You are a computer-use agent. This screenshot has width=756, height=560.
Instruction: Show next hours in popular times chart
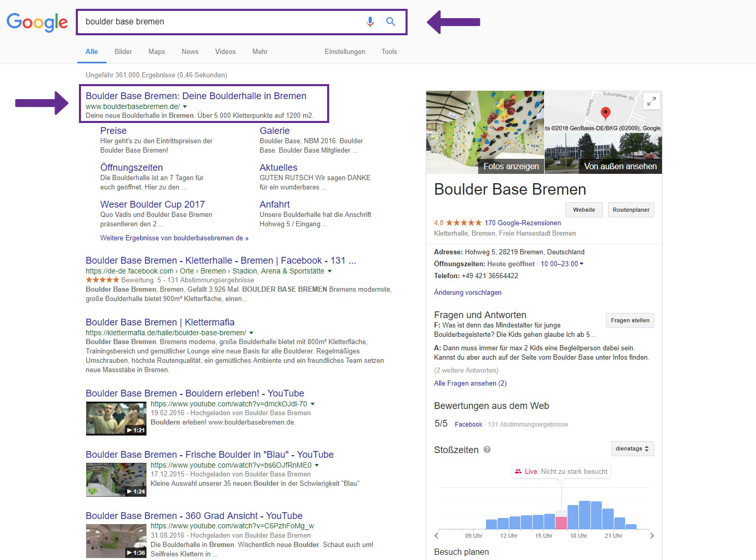click(x=652, y=536)
